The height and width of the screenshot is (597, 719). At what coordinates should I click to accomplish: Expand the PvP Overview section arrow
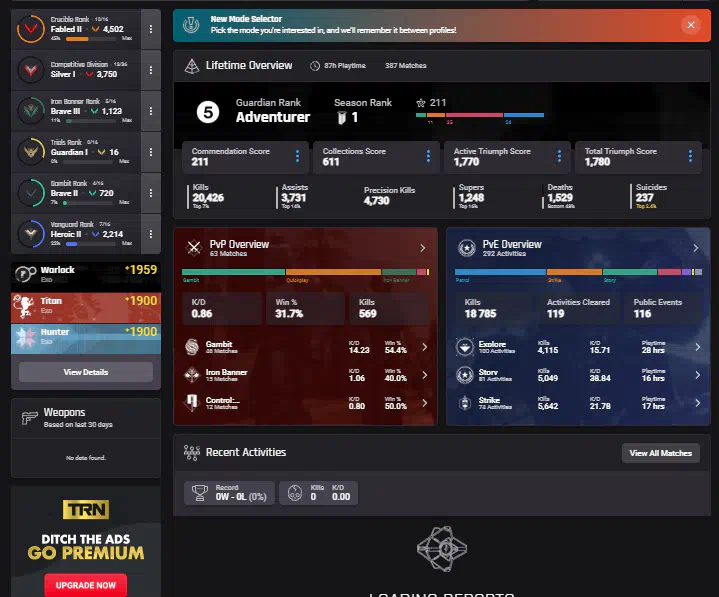pos(423,248)
